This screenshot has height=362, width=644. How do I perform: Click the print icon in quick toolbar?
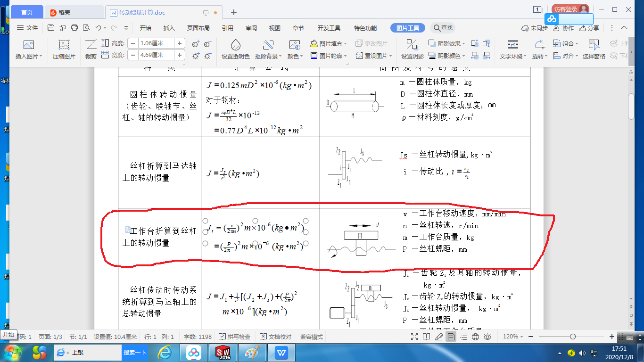74,28
